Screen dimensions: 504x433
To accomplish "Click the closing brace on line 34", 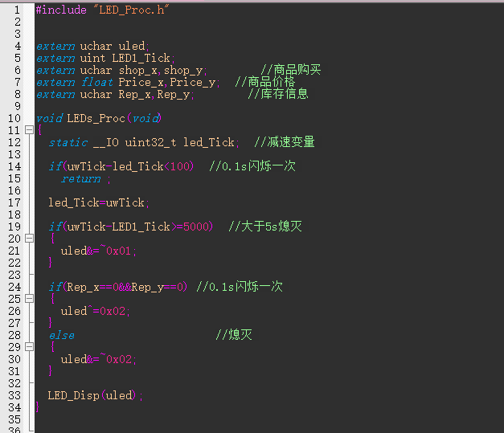I will tap(37, 407).
